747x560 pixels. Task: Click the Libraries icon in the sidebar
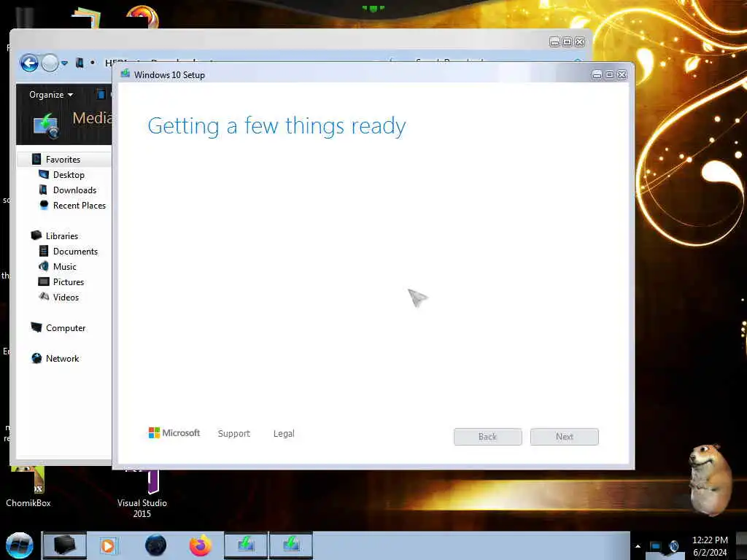pyautogui.click(x=36, y=236)
